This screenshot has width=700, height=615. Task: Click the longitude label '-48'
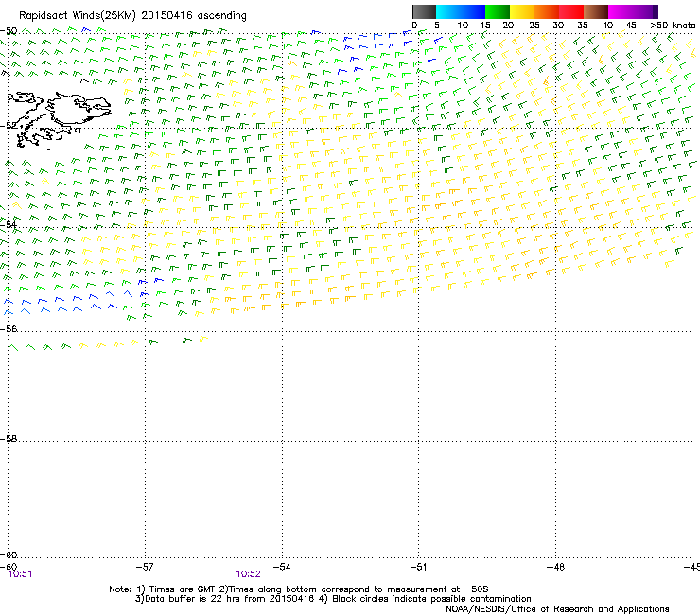pyautogui.click(x=556, y=567)
